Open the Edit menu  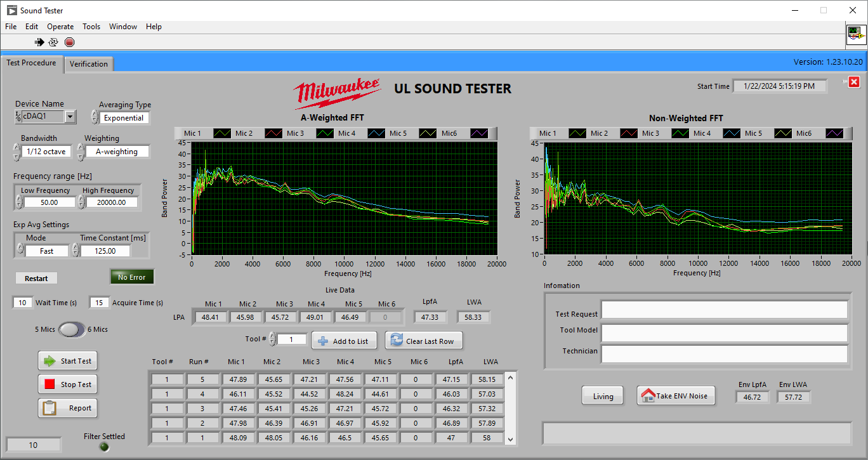(32, 27)
